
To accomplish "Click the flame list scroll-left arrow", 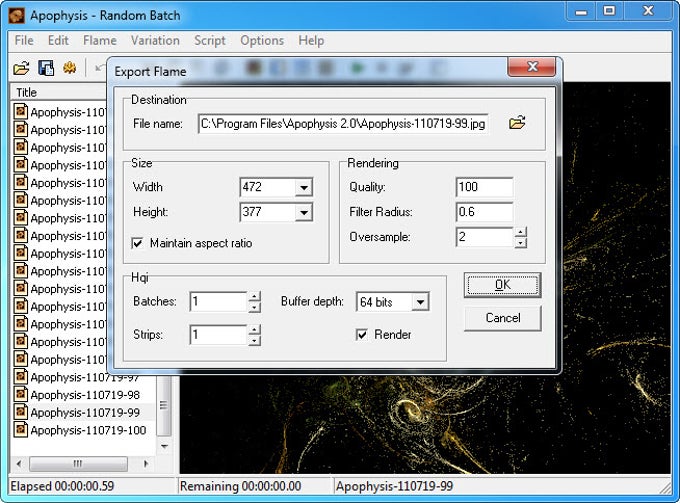I will pos(19,464).
